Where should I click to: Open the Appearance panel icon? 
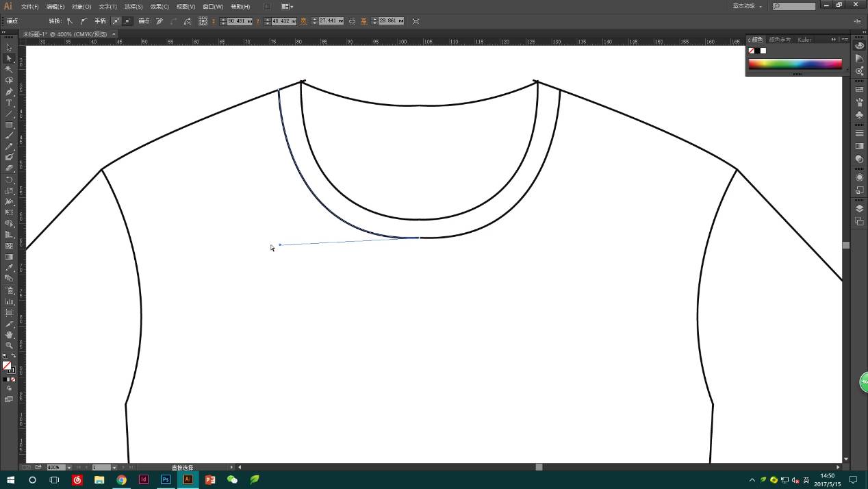coord(860,177)
